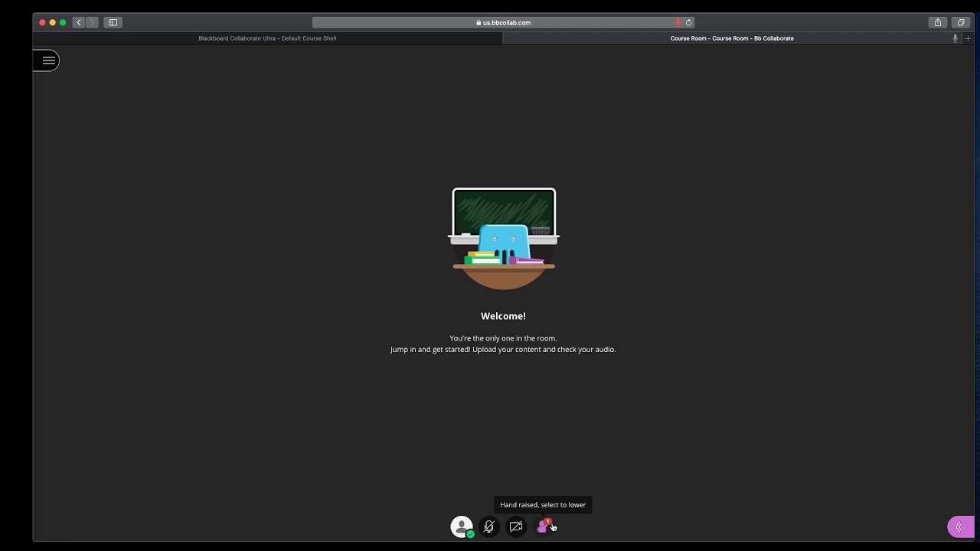Minimize the Safari window with the yellow button
Viewport: 980px width, 551px height.
52,23
